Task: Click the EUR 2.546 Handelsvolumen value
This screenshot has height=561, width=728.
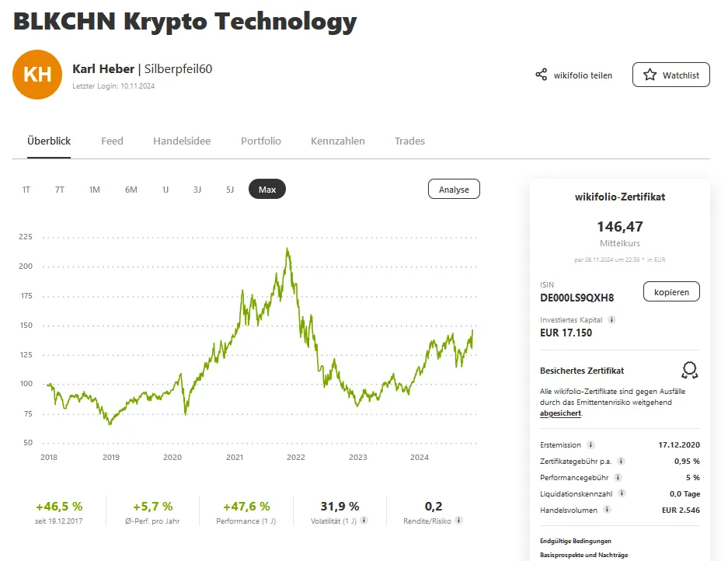Action: [681, 510]
